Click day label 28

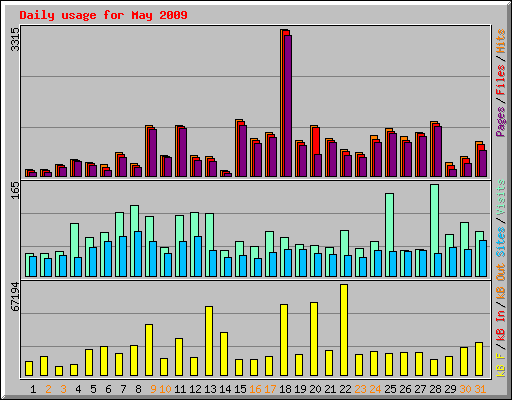coord(435,389)
